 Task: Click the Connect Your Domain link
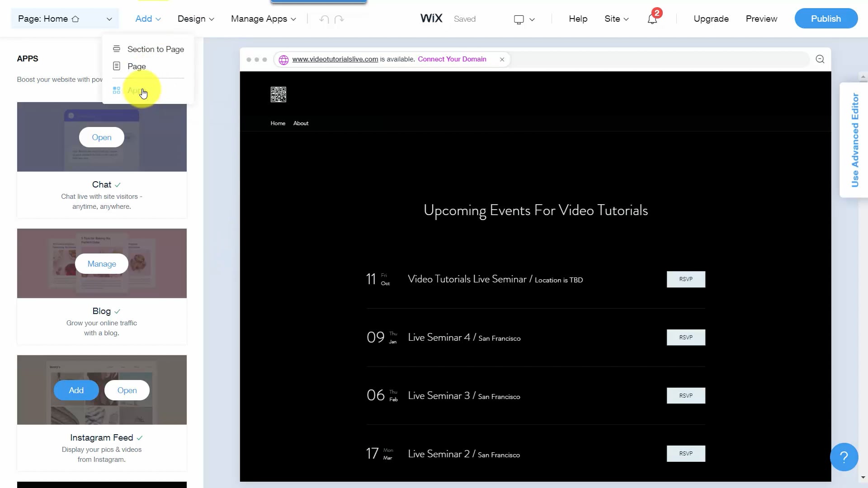(x=452, y=59)
